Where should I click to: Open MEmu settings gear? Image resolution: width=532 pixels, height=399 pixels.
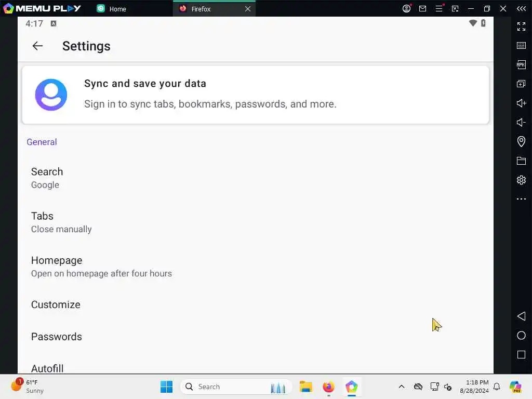(x=521, y=180)
